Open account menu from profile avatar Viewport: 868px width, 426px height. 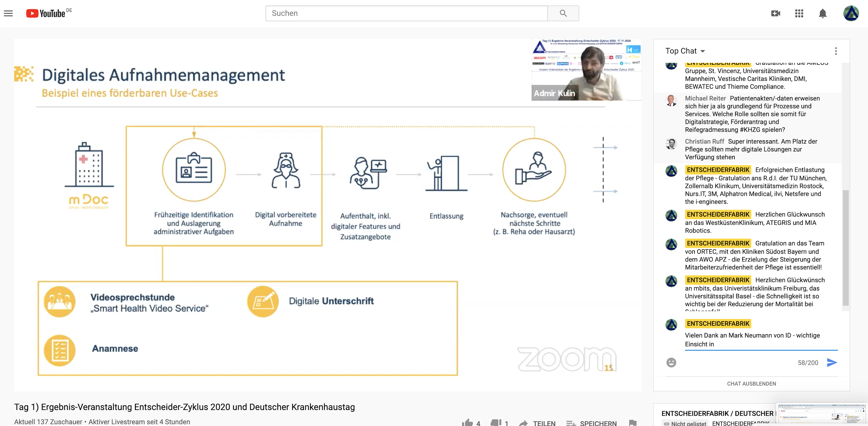pos(851,13)
